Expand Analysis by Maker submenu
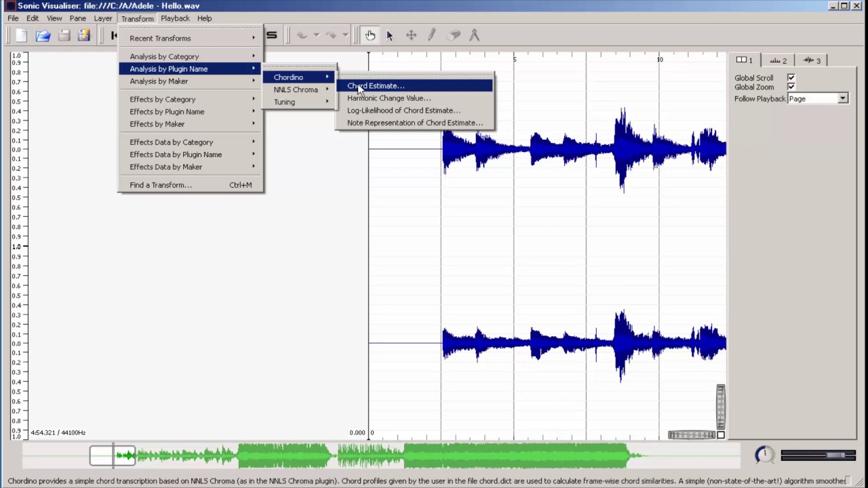The width and height of the screenshot is (868, 488). pos(191,81)
